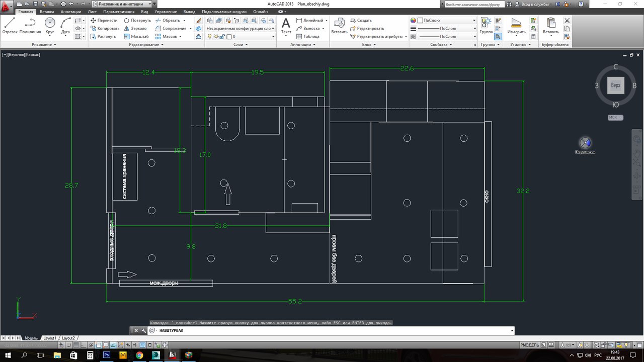Click the Обрезать trim tool
The image size is (644, 362).
point(168,21)
